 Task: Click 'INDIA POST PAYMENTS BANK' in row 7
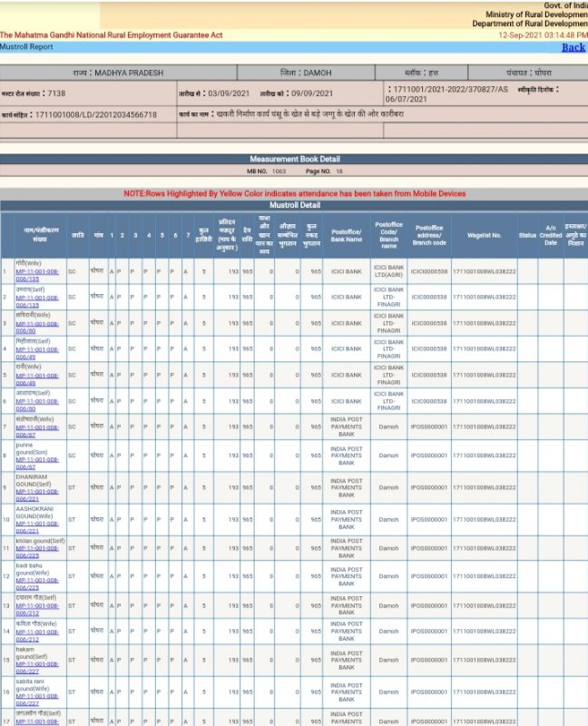coord(347,427)
